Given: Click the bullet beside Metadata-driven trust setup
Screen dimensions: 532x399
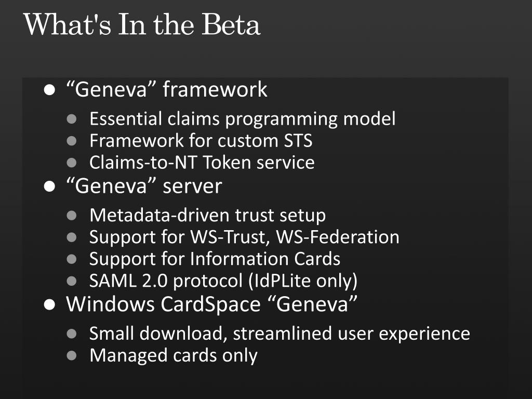Looking at the screenshot, I should tap(72, 216).
